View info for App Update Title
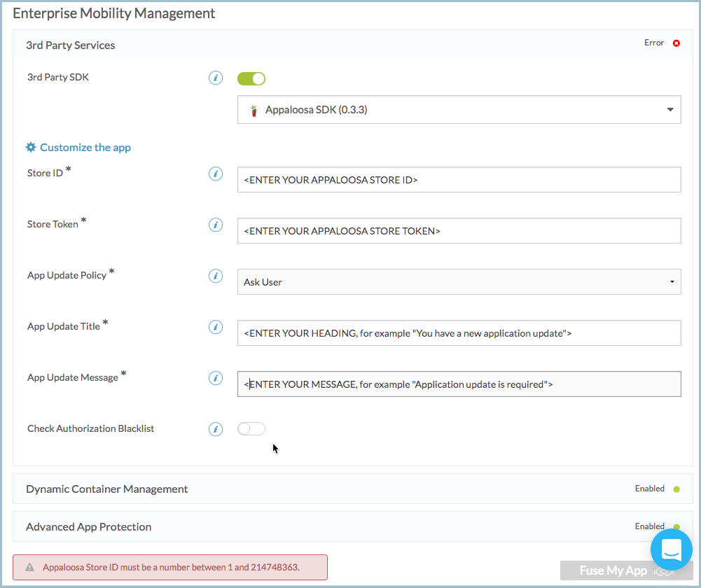 pos(216,327)
